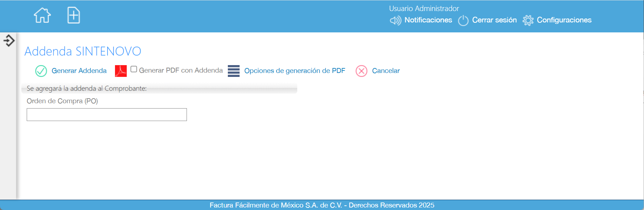
Task: Focus the Orden de Compra (PO) field
Action: (107, 115)
